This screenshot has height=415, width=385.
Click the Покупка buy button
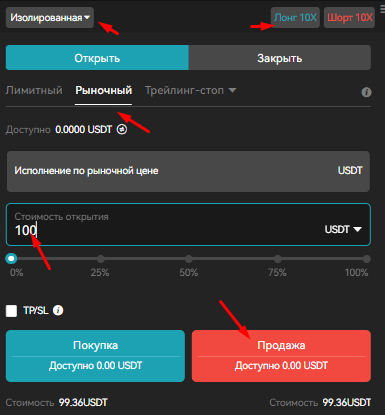tap(95, 356)
